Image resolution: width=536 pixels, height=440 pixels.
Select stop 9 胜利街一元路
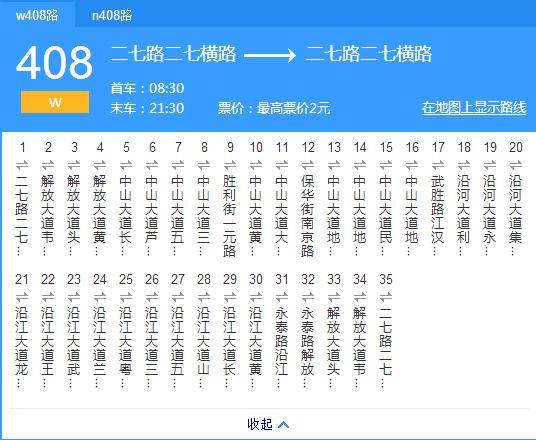click(x=230, y=216)
